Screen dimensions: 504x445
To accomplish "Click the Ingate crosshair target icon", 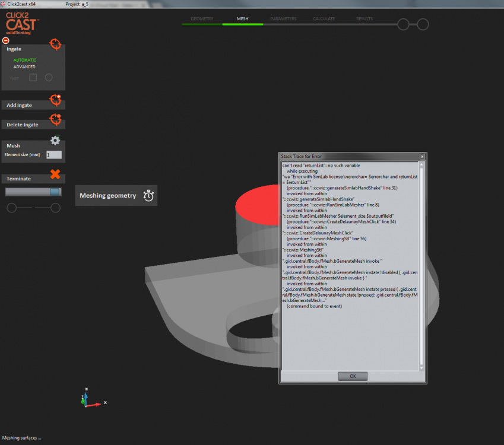I will tap(55, 44).
